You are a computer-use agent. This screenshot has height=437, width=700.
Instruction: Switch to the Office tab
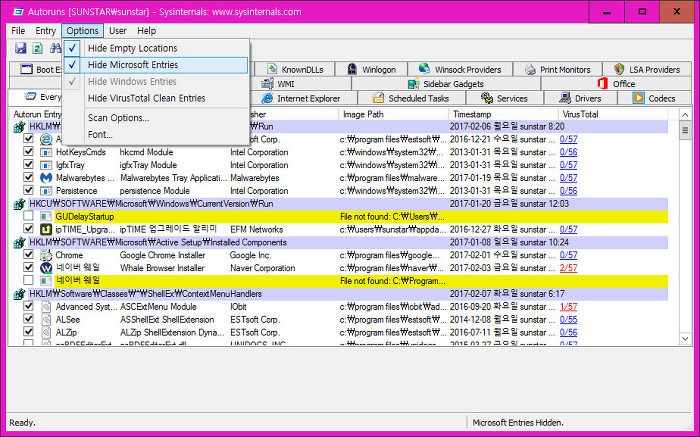click(616, 84)
